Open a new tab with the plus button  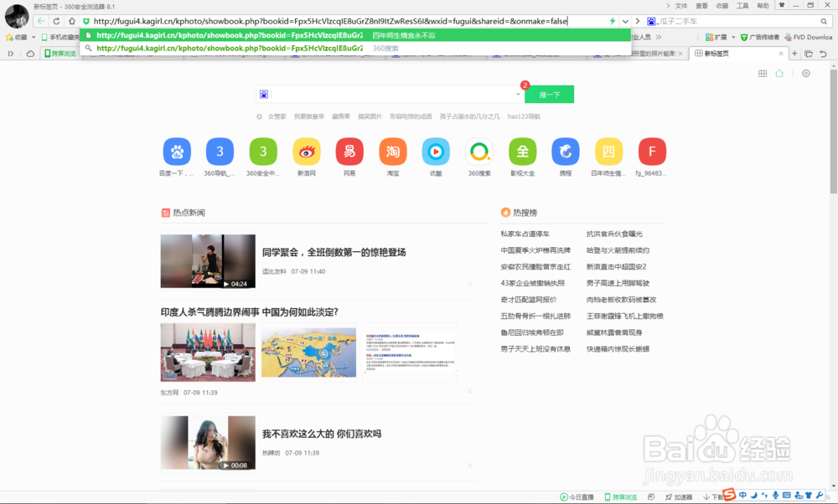coord(794,54)
